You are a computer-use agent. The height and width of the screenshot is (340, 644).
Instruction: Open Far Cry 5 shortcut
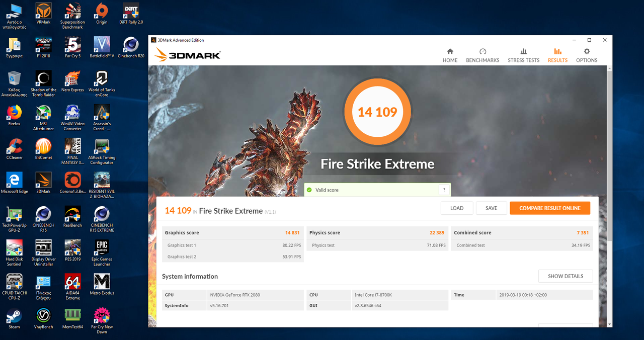point(72,48)
